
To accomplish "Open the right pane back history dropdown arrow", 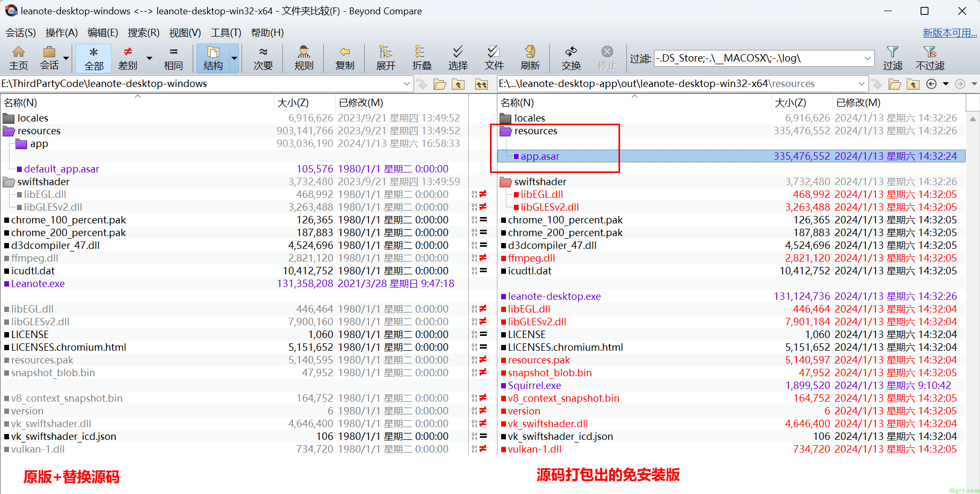I will click(945, 84).
